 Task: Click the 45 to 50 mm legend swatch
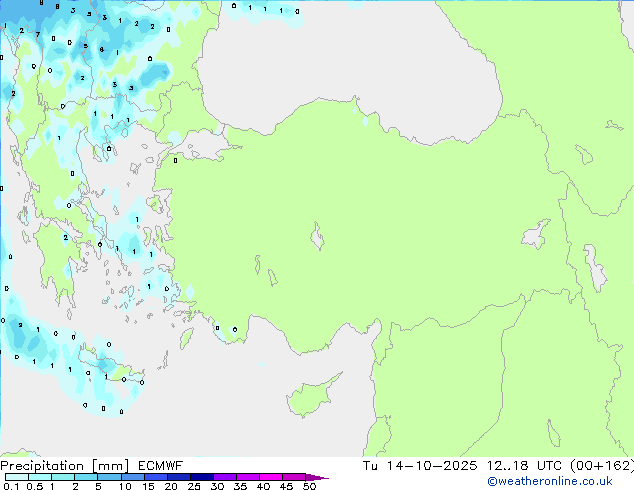pos(294,477)
